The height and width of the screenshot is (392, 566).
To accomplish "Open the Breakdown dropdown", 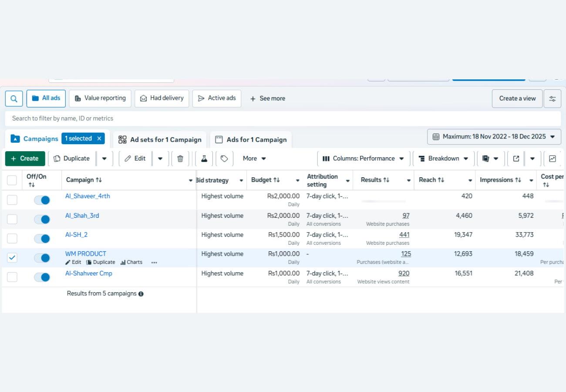I will pos(444,159).
